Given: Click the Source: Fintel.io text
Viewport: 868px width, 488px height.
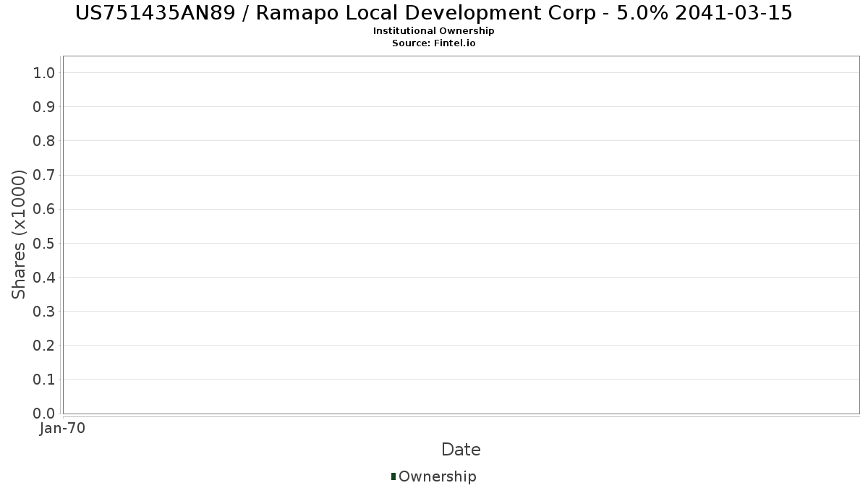Looking at the screenshot, I should pyautogui.click(x=434, y=43).
